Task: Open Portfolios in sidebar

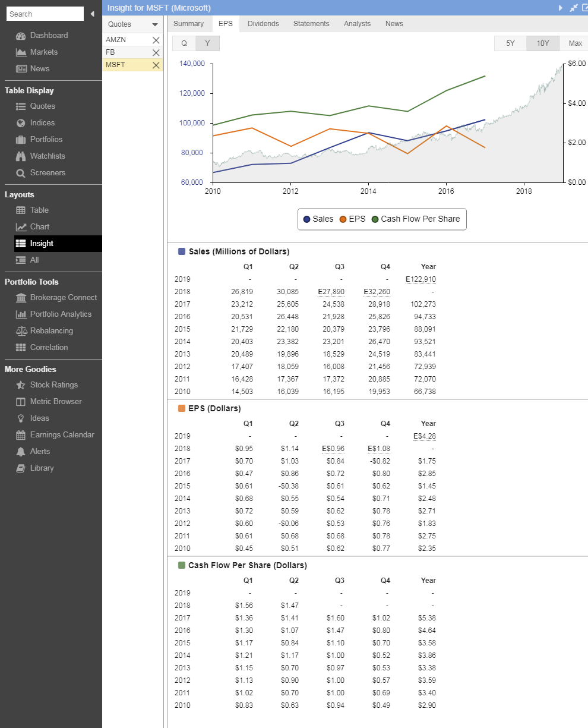Action: click(39, 140)
